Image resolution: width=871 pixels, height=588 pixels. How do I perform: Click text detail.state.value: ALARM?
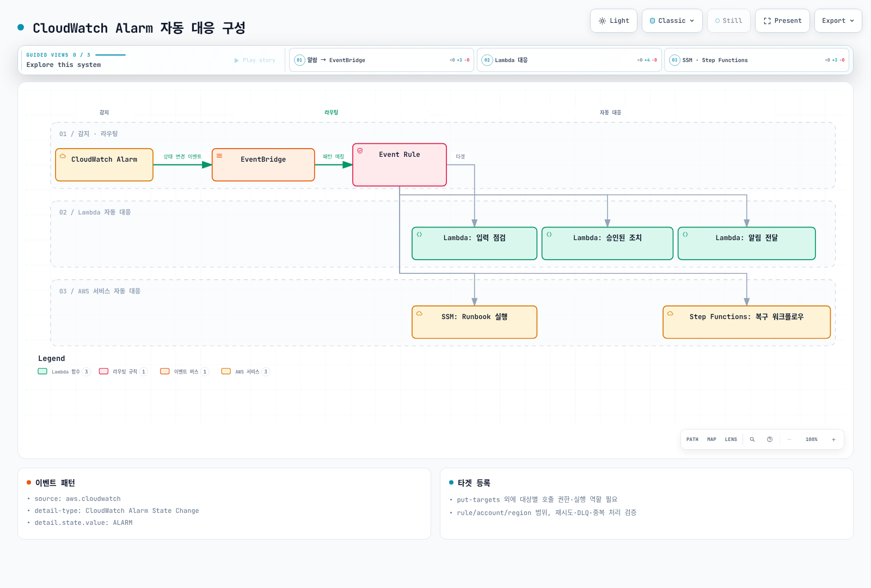click(84, 523)
